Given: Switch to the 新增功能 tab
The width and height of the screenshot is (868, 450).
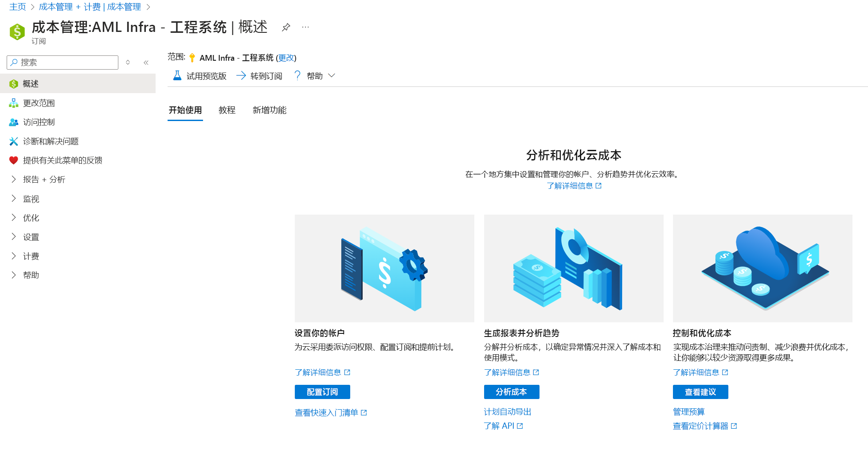Looking at the screenshot, I should pyautogui.click(x=270, y=110).
